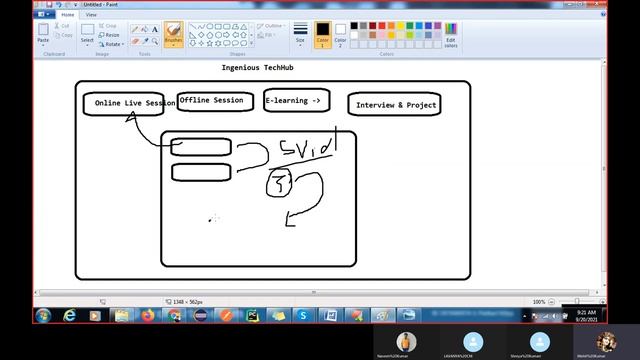Click the Crop button
The width and height of the screenshot is (640, 360).
(108, 26)
